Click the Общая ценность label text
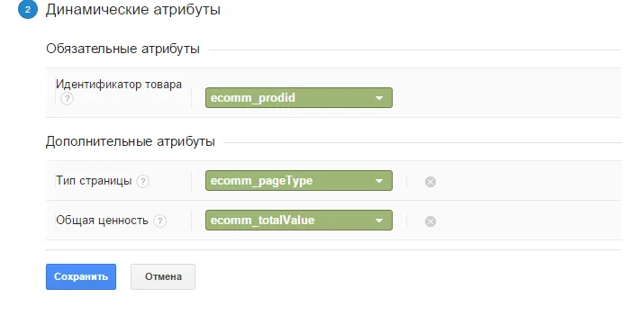Viewport: 644px width, 325px height. [x=102, y=221]
